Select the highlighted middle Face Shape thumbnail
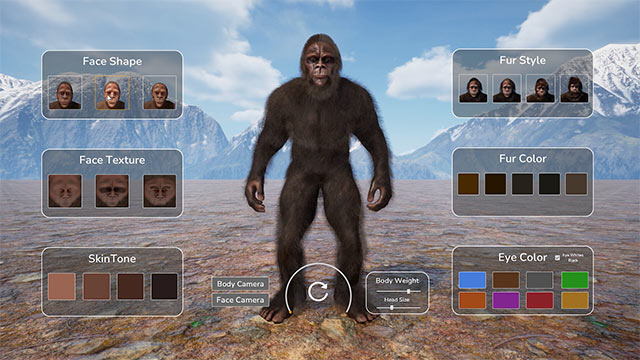This screenshot has width=640, height=360. point(112,92)
